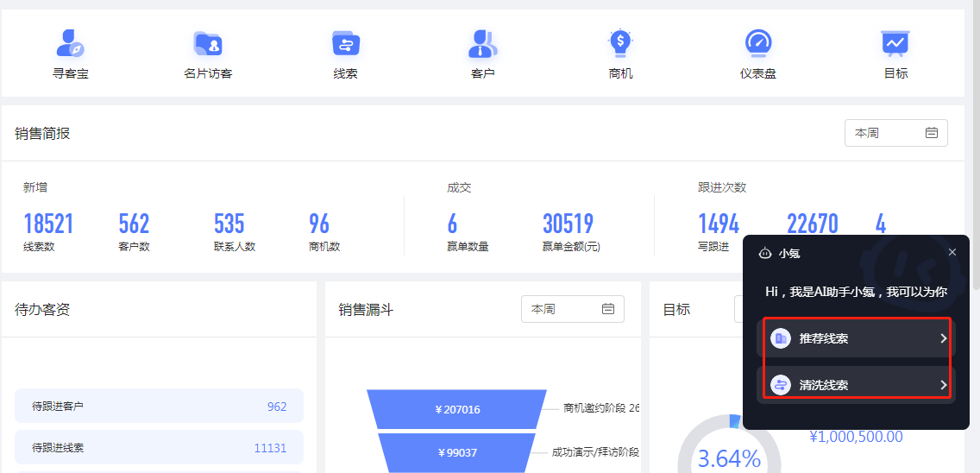Open the 线索 module icon
The height and width of the screenshot is (473, 980).
(346, 43)
